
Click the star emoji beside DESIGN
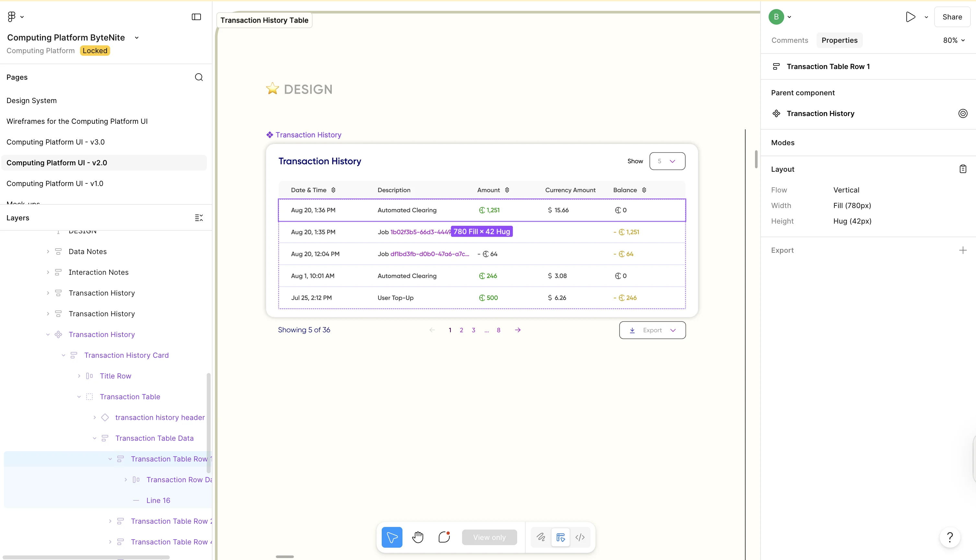272,89
